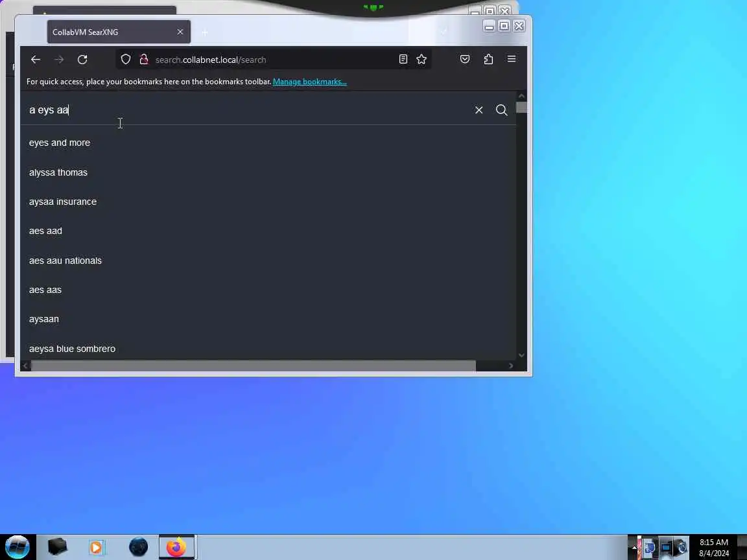Launch the media player taskbar icon
This screenshot has height=560, width=747.
click(97, 547)
